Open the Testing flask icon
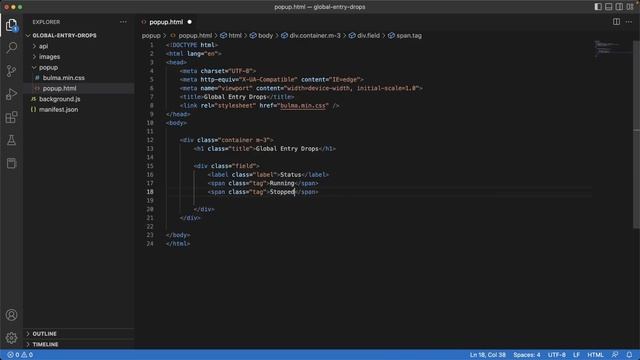Viewport: 640px width, 360px height. point(11,140)
